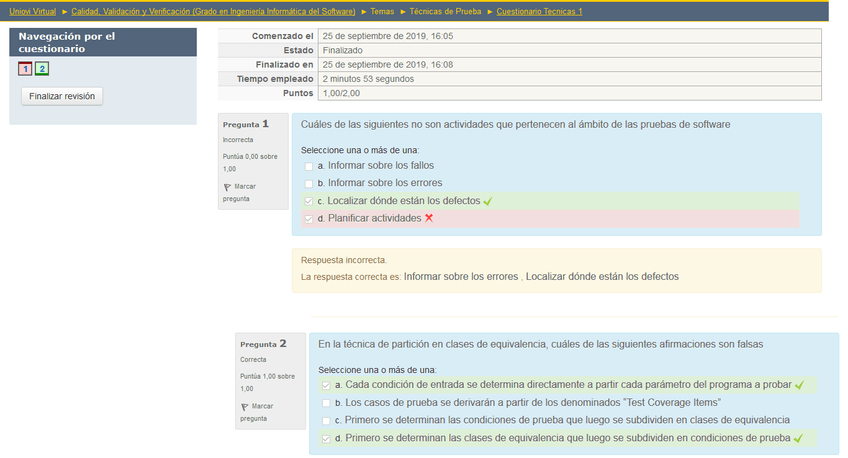Open Calidad, Validación y Verificación course link

pos(211,10)
